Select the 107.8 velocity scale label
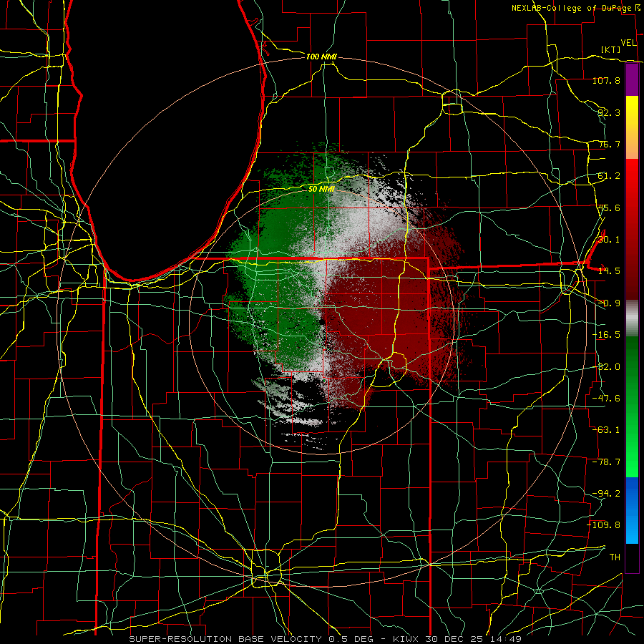Image resolution: width=644 pixels, height=644 pixels. [x=606, y=80]
